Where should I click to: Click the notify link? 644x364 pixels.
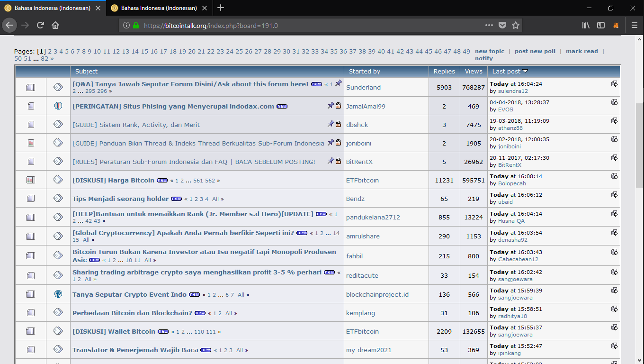tap(484, 58)
